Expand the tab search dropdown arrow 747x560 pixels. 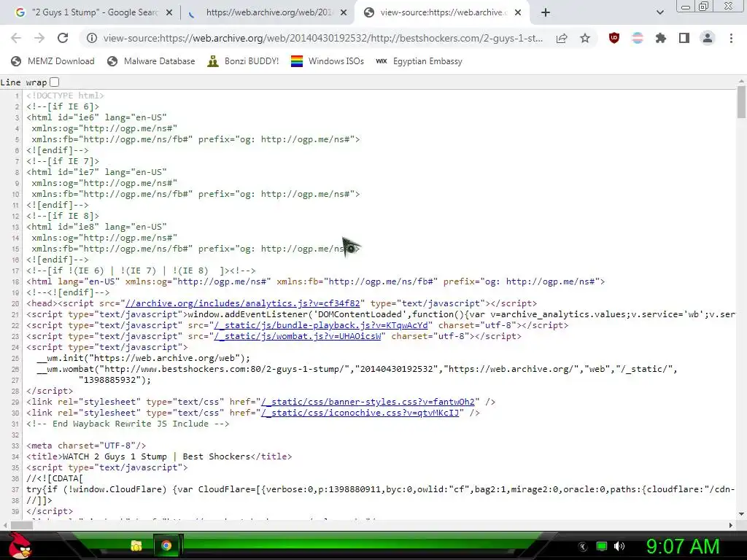tap(659, 12)
